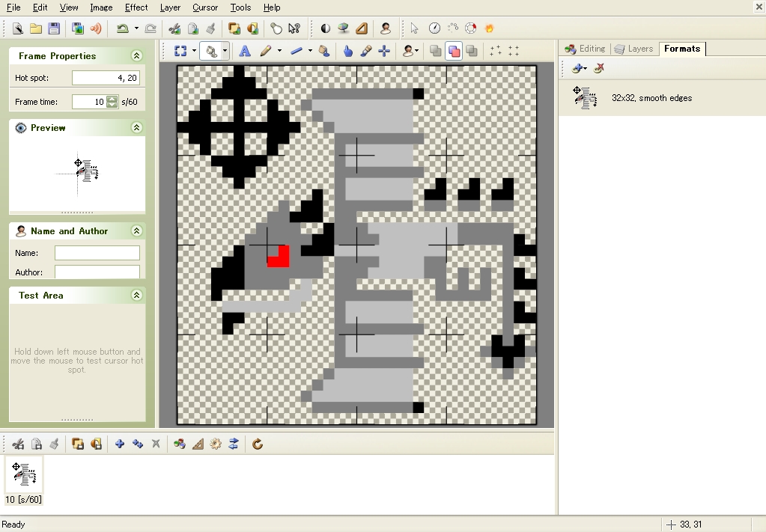The width and height of the screenshot is (766, 532).
Task: Select the Color picker dropper tool
Action: click(366, 51)
